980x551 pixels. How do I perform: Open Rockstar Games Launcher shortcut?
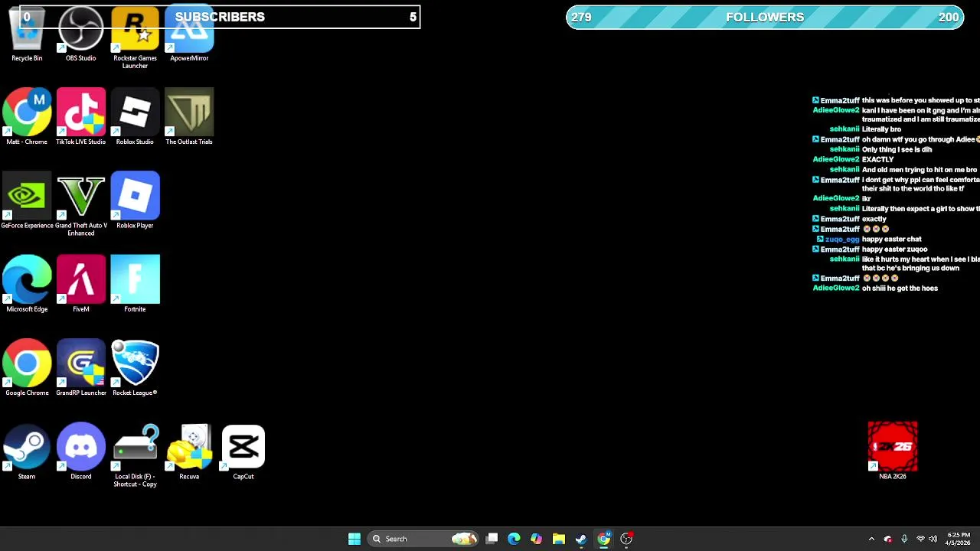click(x=135, y=37)
